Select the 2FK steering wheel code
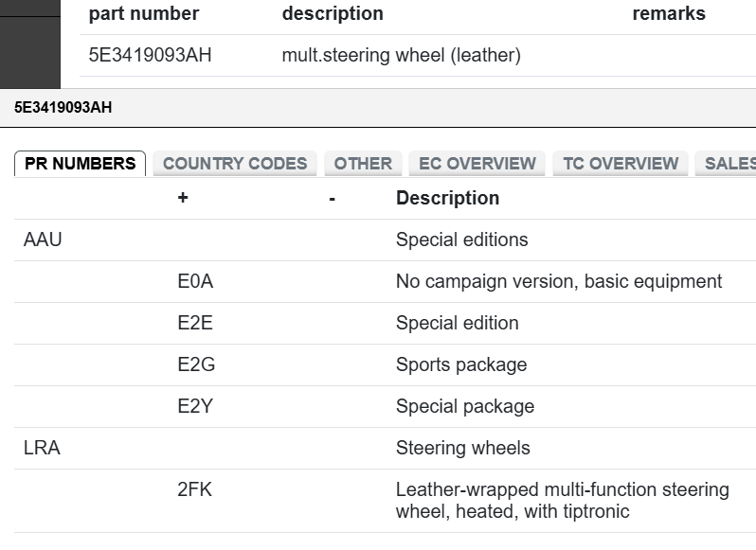The height and width of the screenshot is (550, 756). (x=194, y=489)
